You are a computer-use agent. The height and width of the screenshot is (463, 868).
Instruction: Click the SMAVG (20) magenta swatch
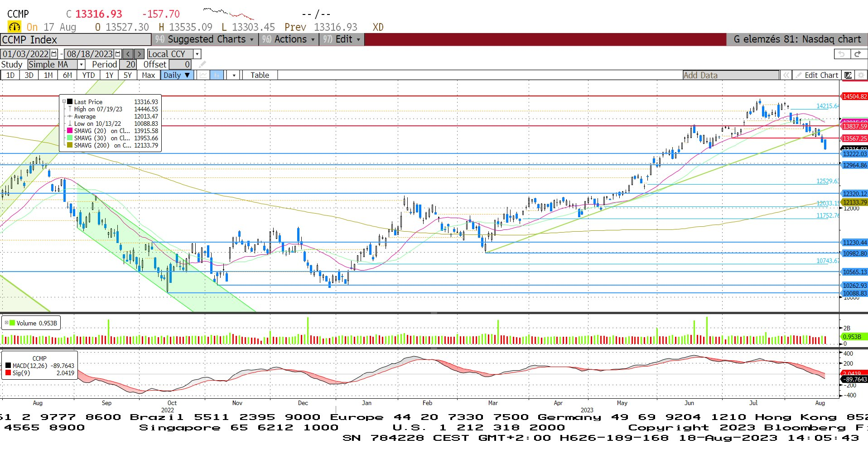pyautogui.click(x=70, y=131)
